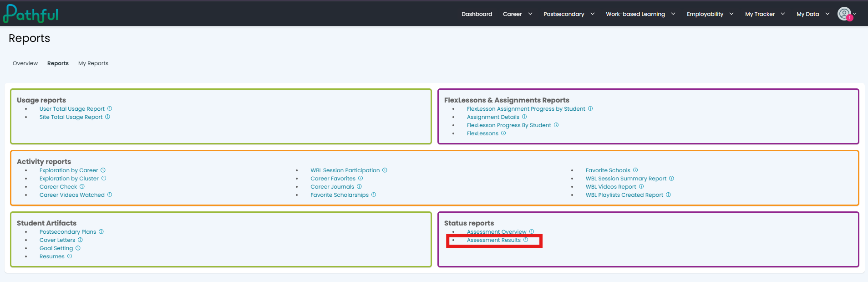Click info icon next to Resumes

[70, 256]
